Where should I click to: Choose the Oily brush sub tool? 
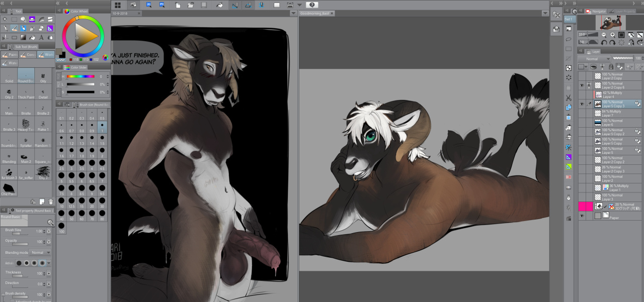[44, 76]
